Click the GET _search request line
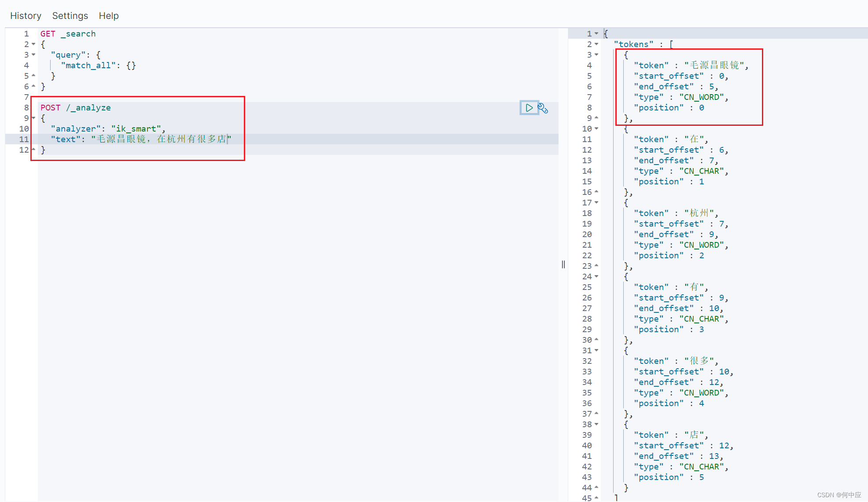 68,34
